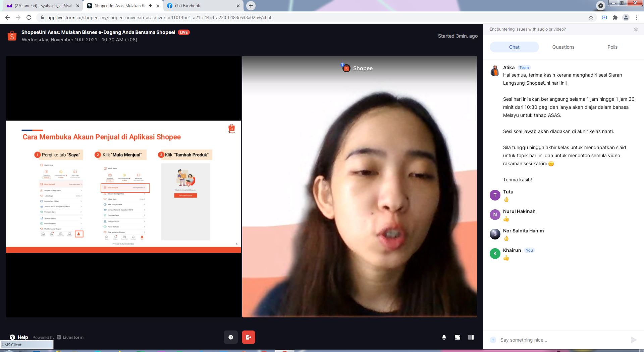Screen dimensions: 644x352
Task: Open the Help button
Action: coord(19,337)
